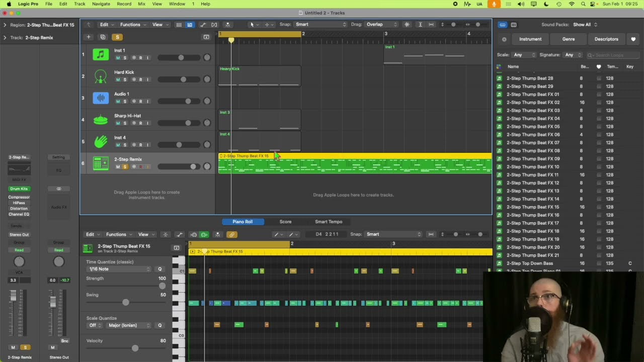This screenshot has width=644, height=362.
Task: Mute the Inst 1 track
Action: 118,58
